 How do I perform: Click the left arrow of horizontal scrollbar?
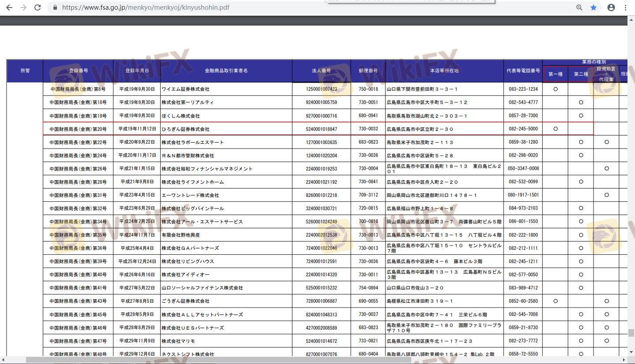[x=3, y=360]
